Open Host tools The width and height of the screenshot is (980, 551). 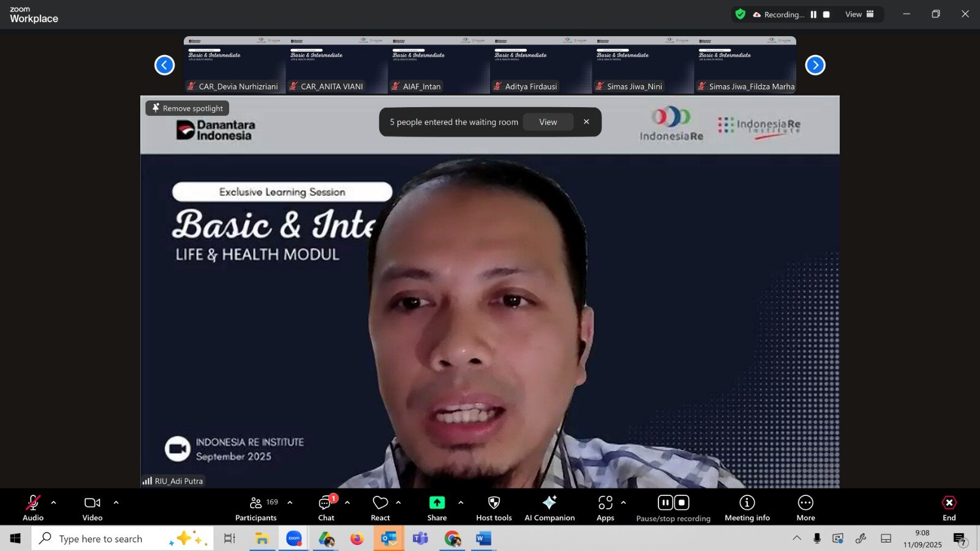pos(494,506)
